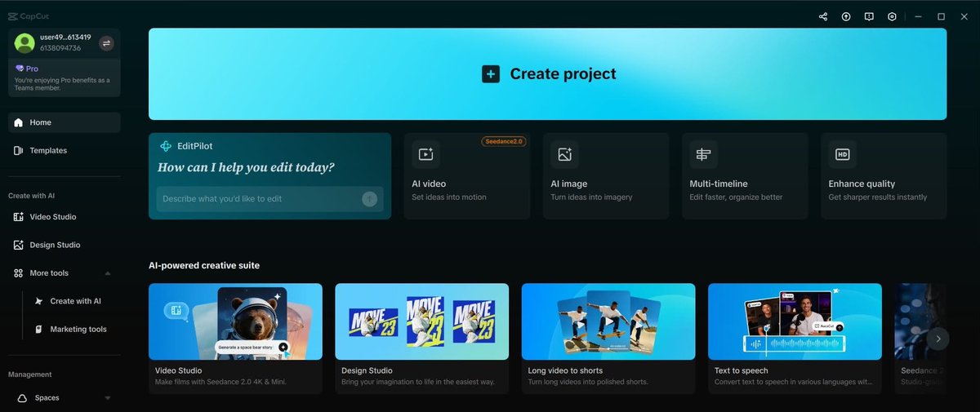Click the CapCut logo
Viewport: 980px width, 412px height.
(x=29, y=16)
